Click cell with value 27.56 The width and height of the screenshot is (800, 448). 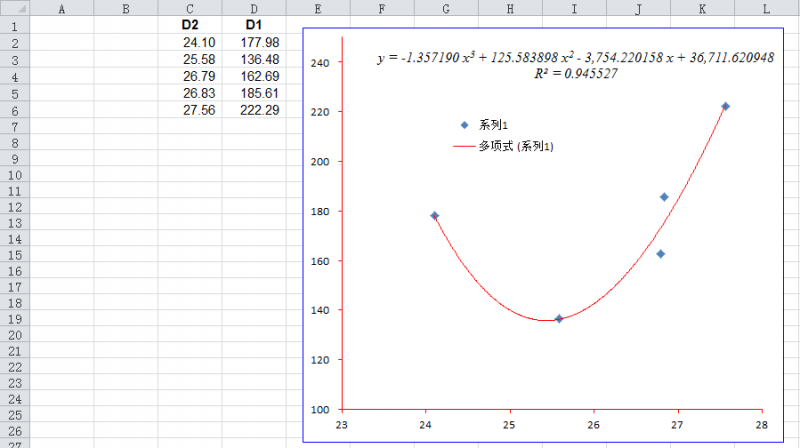(190, 110)
